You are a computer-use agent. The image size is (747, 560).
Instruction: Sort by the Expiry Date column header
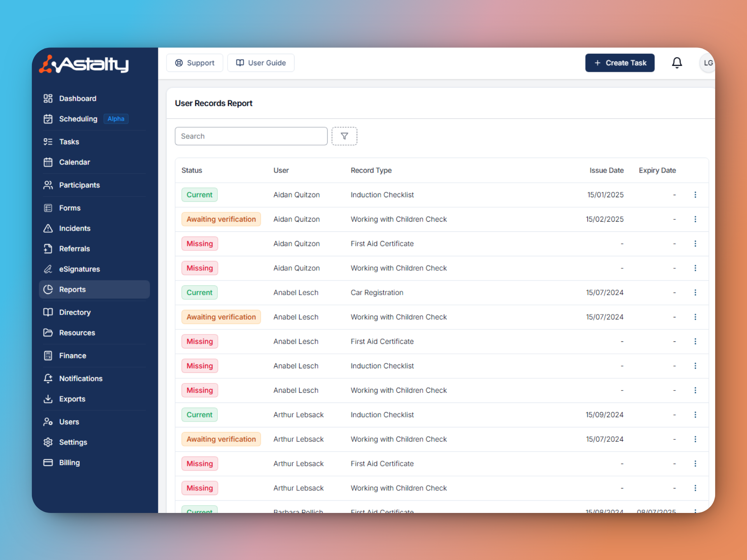coord(657,170)
